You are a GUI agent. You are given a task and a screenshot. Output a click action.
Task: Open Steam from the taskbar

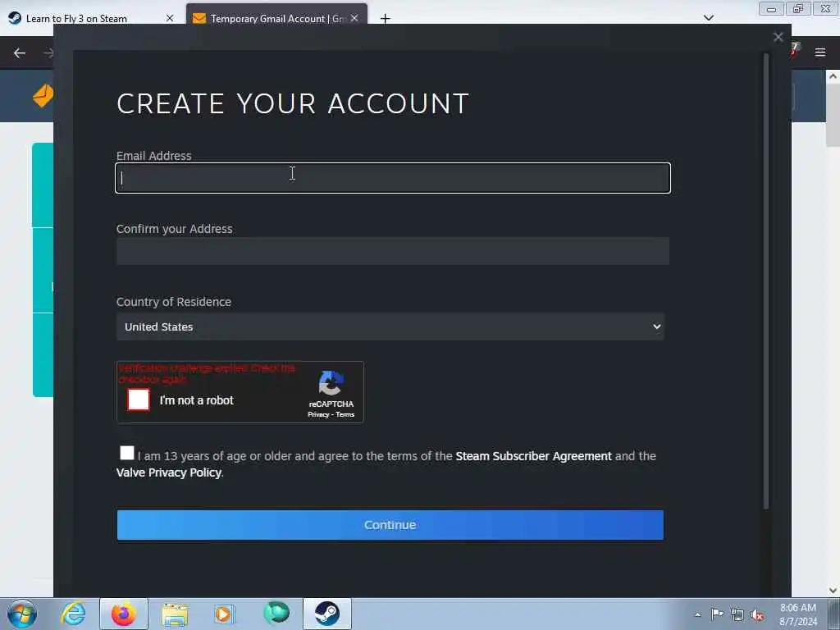(x=326, y=614)
